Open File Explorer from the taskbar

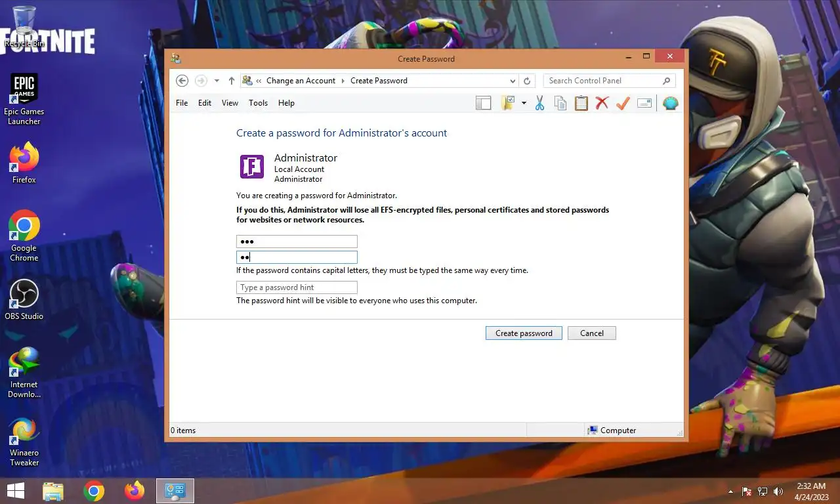52,491
